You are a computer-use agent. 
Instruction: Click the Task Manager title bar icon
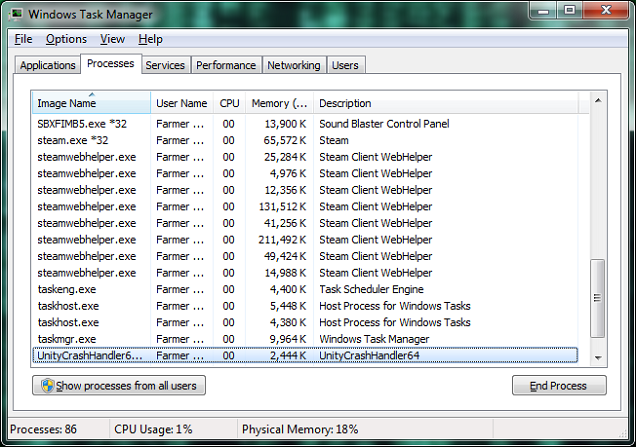pyautogui.click(x=15, y=14)
